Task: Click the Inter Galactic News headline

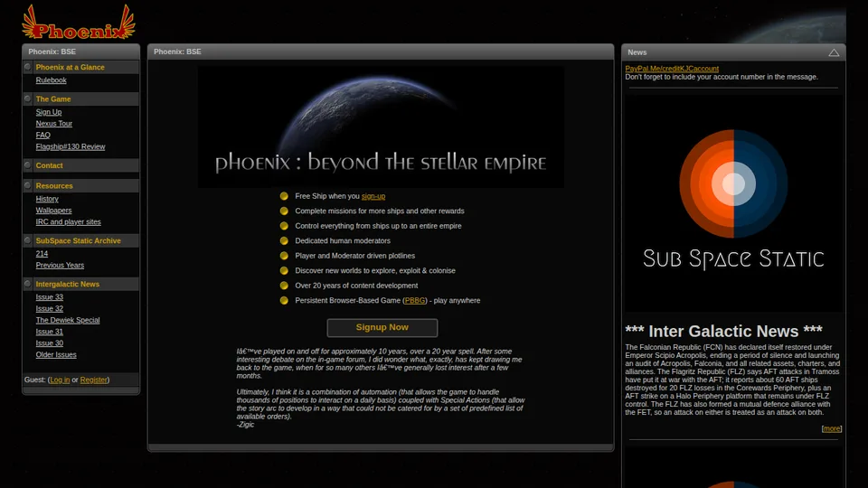Action: click(723, 331)
